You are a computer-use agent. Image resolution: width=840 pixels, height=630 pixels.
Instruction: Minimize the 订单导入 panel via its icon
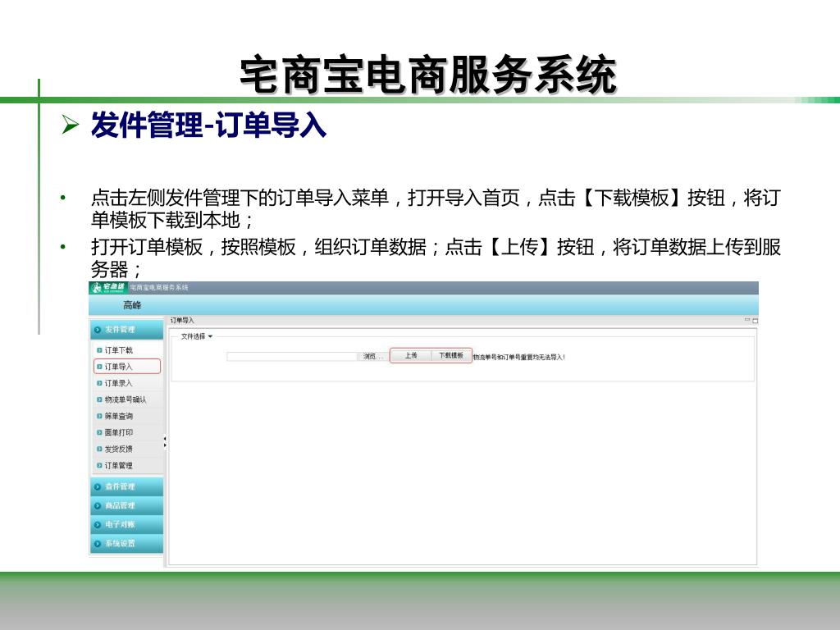coord(746,321)
